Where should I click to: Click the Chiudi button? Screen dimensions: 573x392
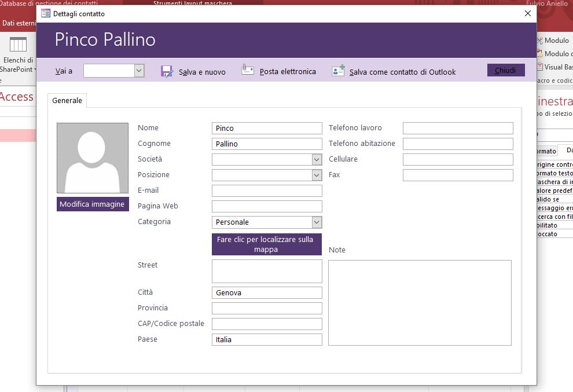click(506, 70)
